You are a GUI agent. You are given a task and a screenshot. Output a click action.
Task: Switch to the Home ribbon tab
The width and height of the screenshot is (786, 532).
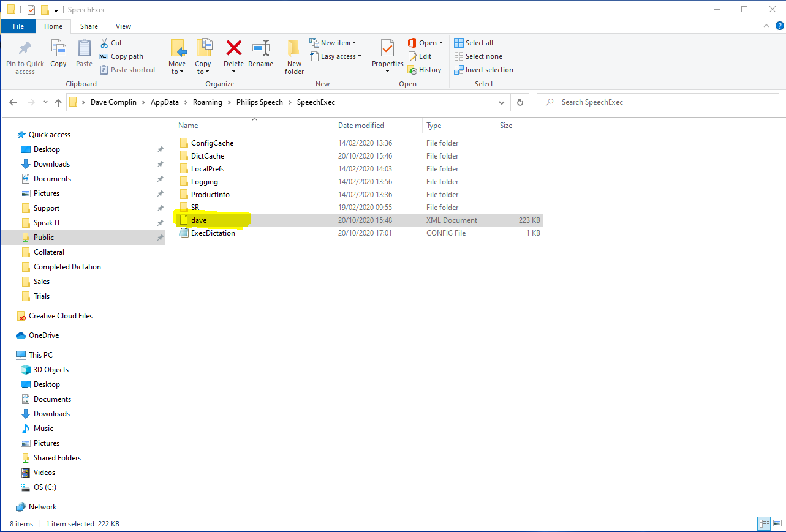click(53, 26)
